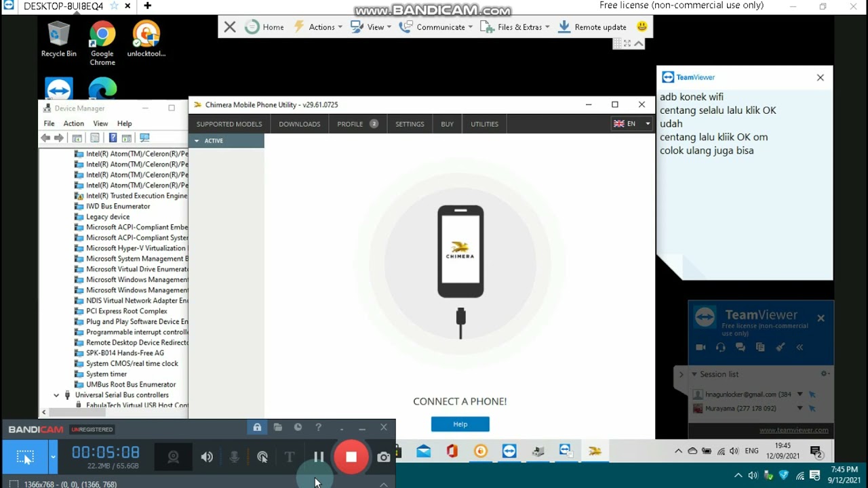This screenshot has width=868, height=488.
Task: Open Device Manager Help menu
Action: point(124,123)
